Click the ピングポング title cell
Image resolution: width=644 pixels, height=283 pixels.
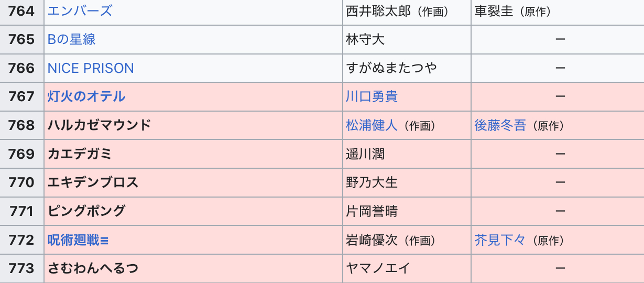tap(86, 211)
